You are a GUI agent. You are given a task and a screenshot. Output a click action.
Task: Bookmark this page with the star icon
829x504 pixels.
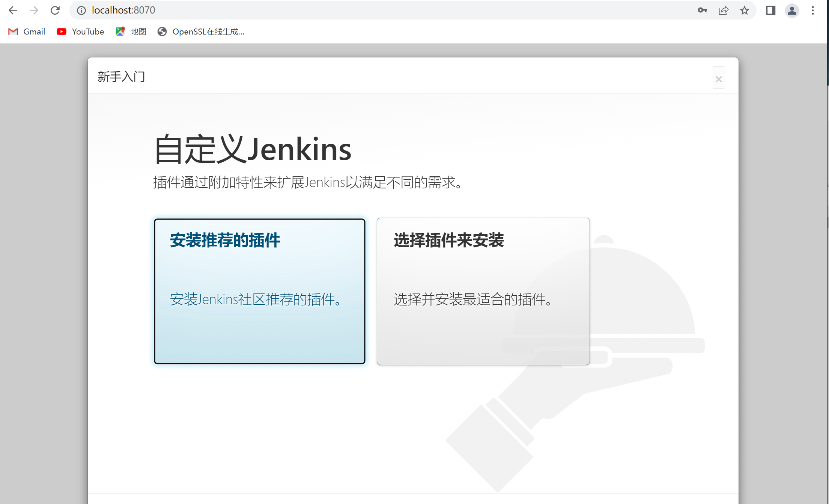[x=744, y=10]
